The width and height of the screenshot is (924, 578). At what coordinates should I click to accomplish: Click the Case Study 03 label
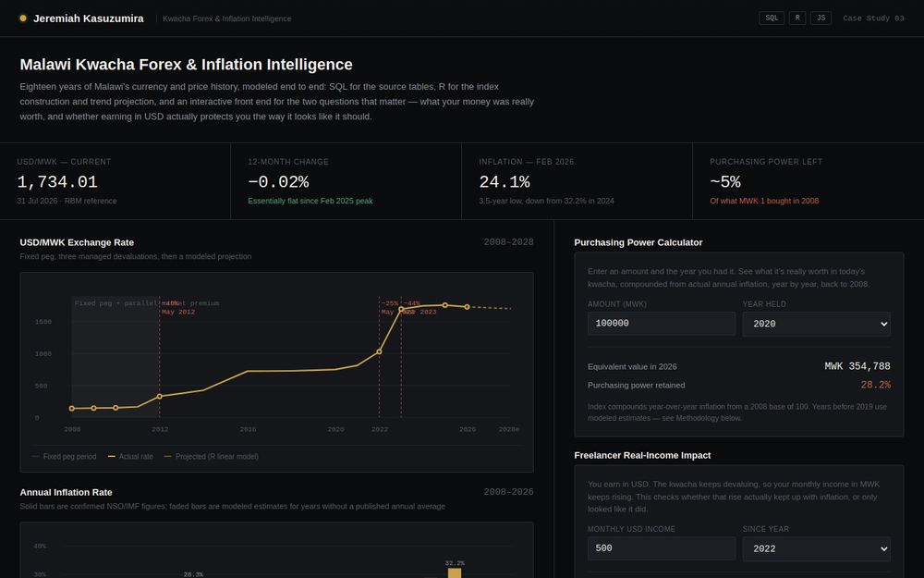pos(873,18)
